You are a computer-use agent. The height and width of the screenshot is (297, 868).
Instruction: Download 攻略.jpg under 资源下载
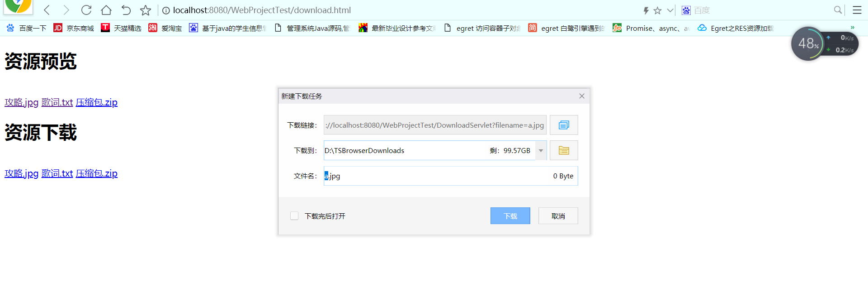pos(21,173)
